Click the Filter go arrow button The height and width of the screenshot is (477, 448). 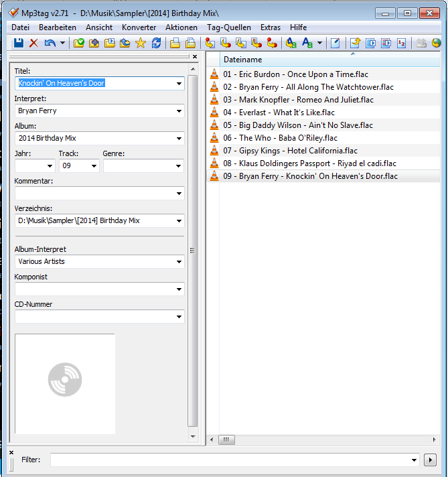tap(430, 460)
